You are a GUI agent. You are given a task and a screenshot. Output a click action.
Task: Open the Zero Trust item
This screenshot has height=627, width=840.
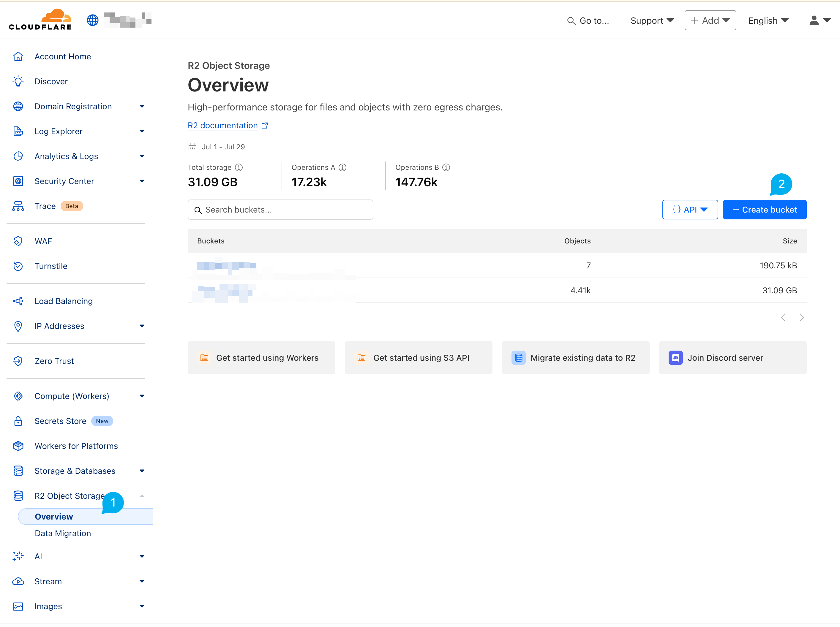tap(54, 361)
